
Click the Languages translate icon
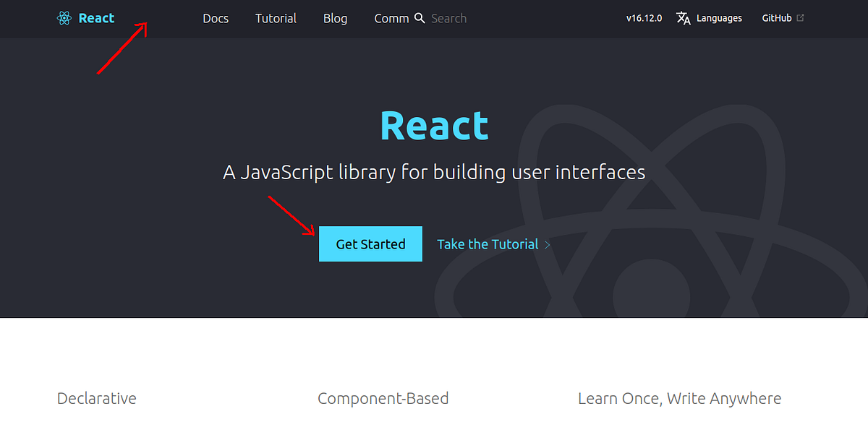pos(684,18)
